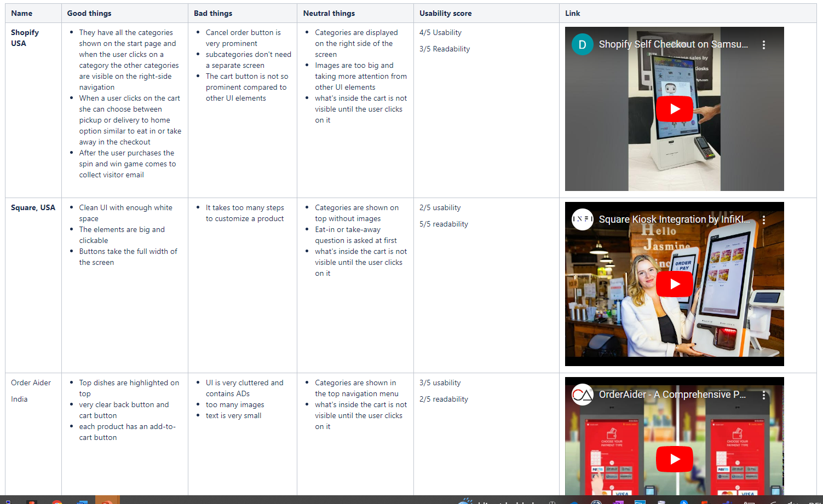Image resolution: width=823 pixels, height=504 pixels.
Task: Click 'Categories are shown on top without images' bullet
Action: pyautogui.click(x=357, y=213)
